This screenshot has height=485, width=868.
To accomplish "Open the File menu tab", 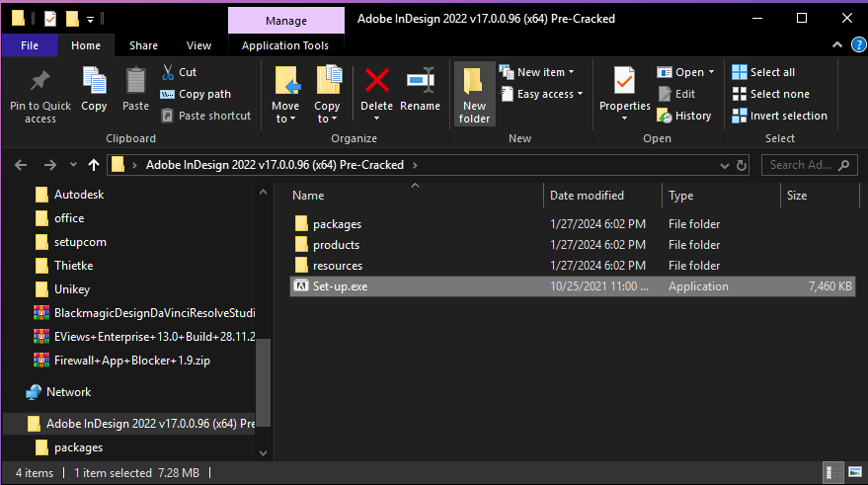I will coord(30,45).
